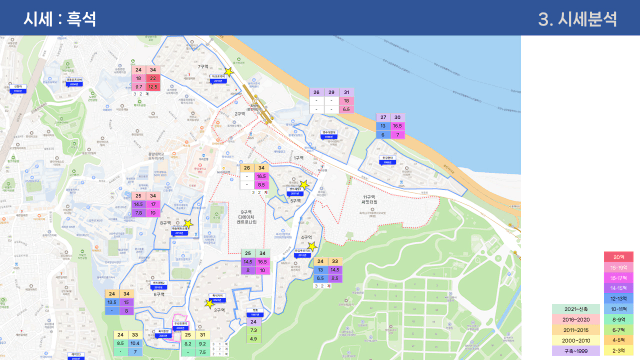Select the blue marker directly above the 7.9 table
The image size is (640, 360).
tap(255, 313)
